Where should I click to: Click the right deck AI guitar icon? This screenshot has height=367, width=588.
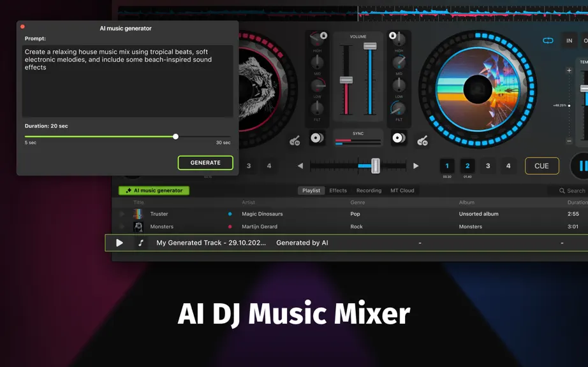pyautogui.click(x=423, y=141)
